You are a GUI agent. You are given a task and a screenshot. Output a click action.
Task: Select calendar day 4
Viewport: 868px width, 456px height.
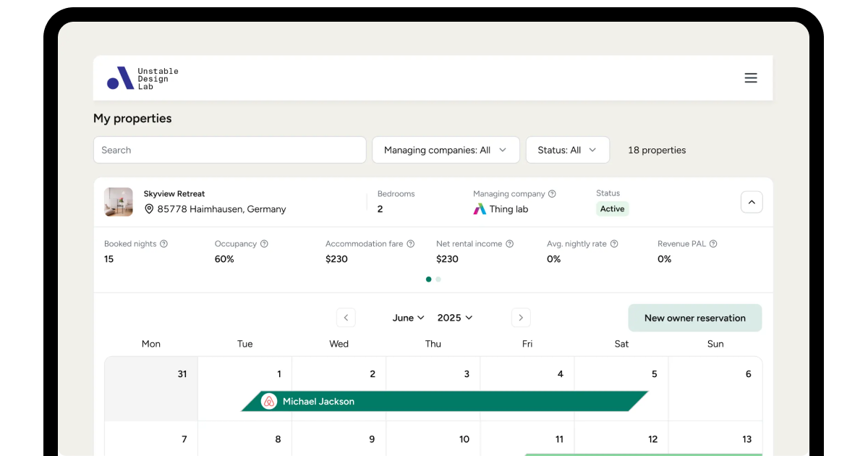tap(527, 389)
